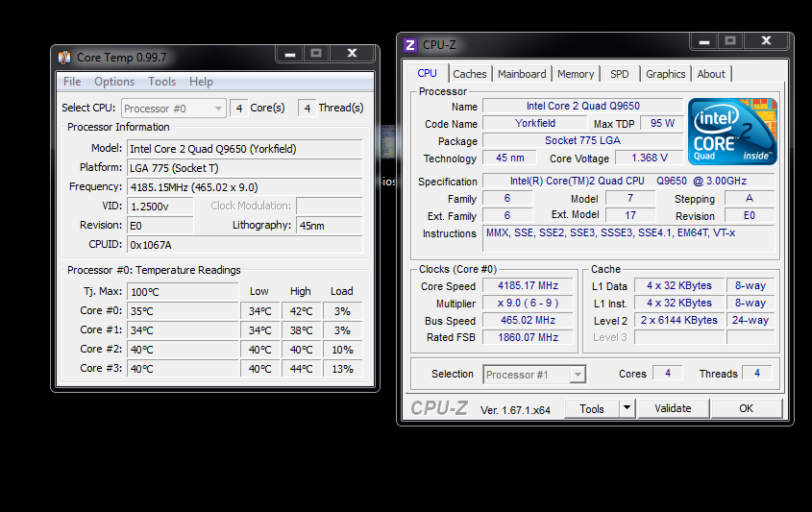This screenshot has height=512, width=812.
Task: Click the Technology value 45 nm
Action: tap(509, 158)
